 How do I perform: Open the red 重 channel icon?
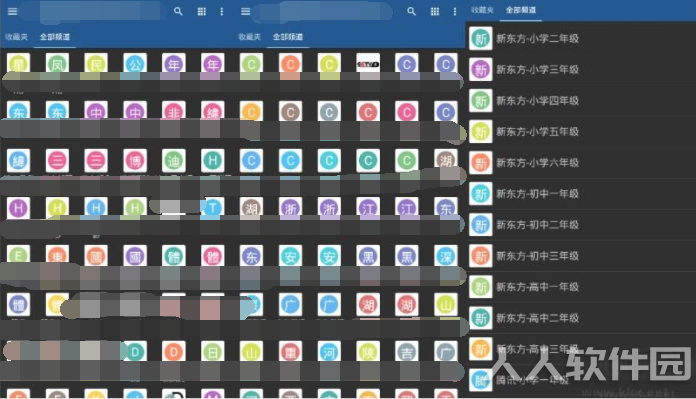pos(290,352)
